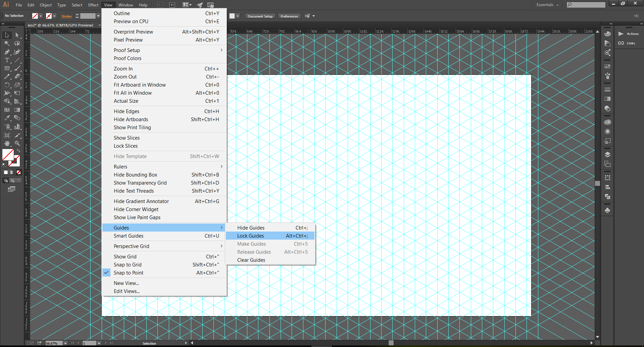Image resolution: width=644 pixels, height=347 pixels.
Task: Choose the Rotate tool
Action: pos(7,85)
